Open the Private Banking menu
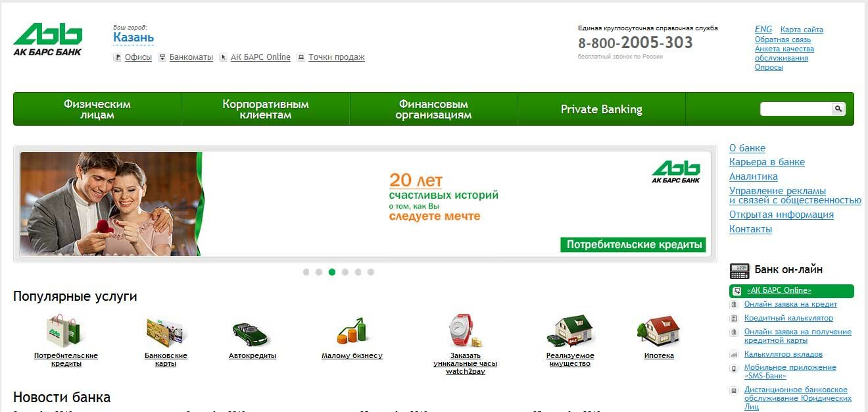868x412 pixels. point(602,109)
